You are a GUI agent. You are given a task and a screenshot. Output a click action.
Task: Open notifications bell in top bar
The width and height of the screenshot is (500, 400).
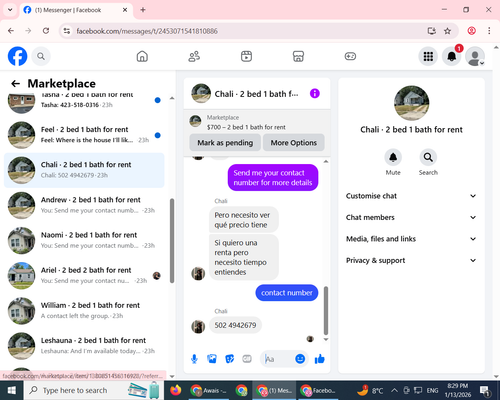pyautogui.click(x=452, y=56)
